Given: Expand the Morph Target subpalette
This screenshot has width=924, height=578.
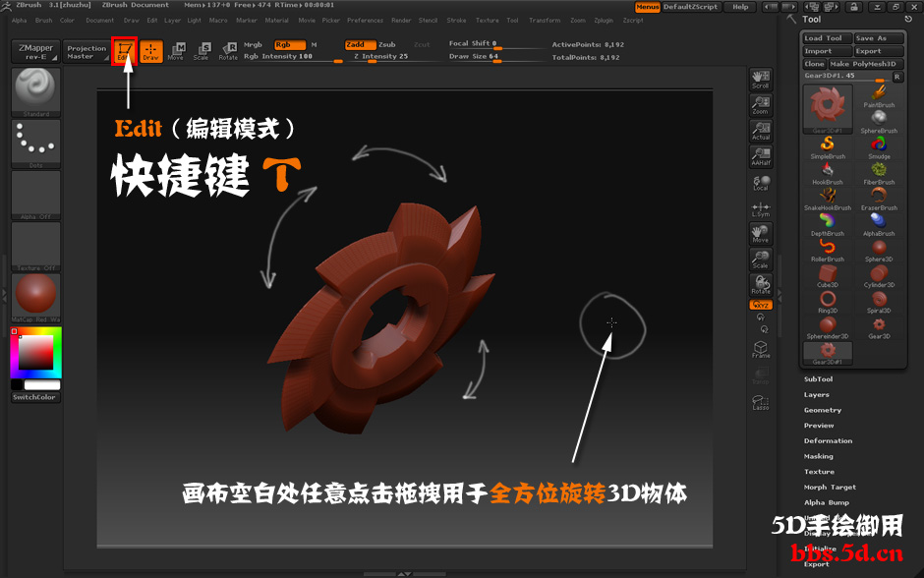Looking at the screenshot, I should point(830,488).
